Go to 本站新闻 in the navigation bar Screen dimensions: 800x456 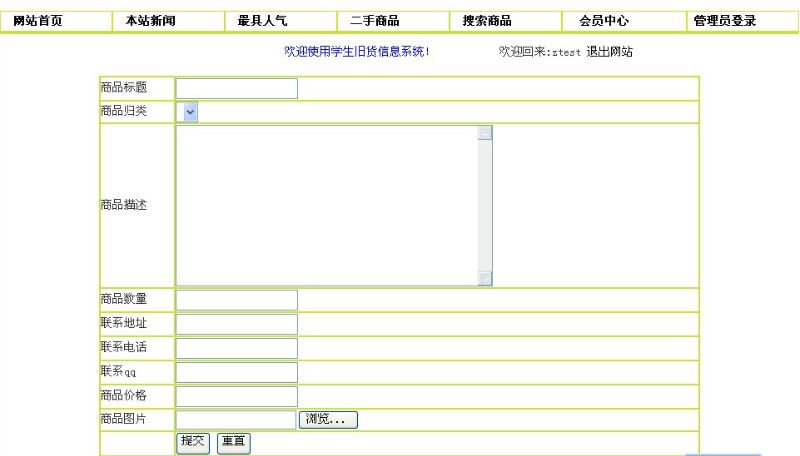(x=151, y=21)
